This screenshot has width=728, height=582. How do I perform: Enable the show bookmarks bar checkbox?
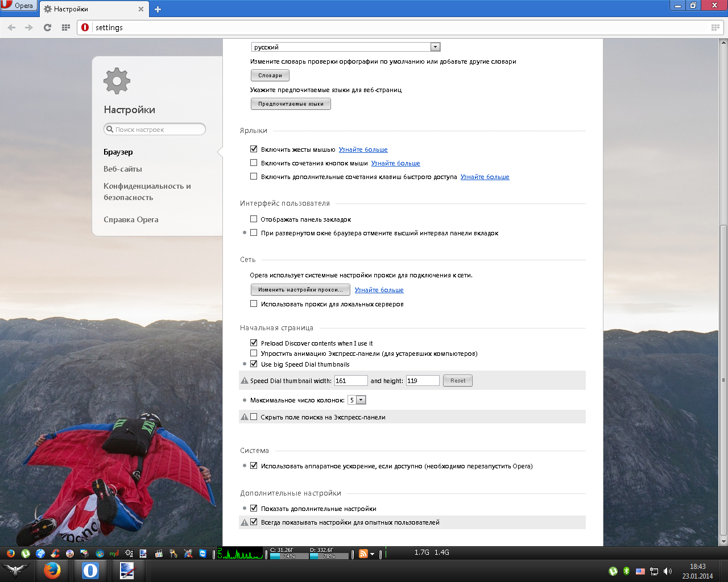pos(254,219)
